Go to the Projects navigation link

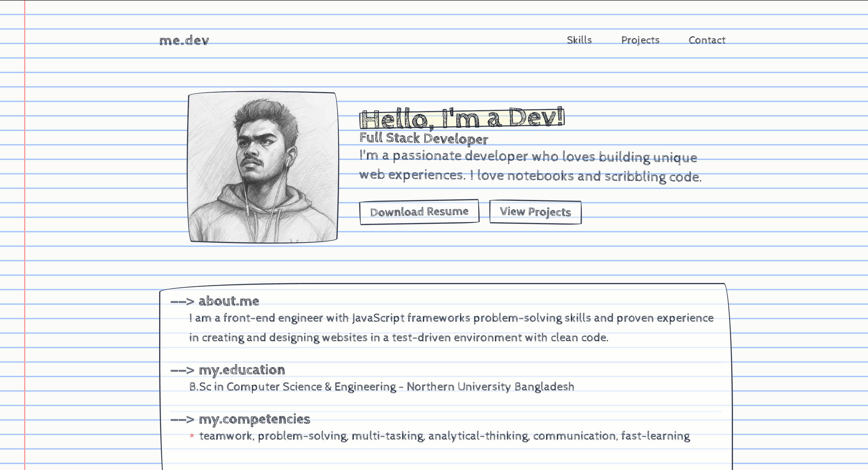click(640, 40)
